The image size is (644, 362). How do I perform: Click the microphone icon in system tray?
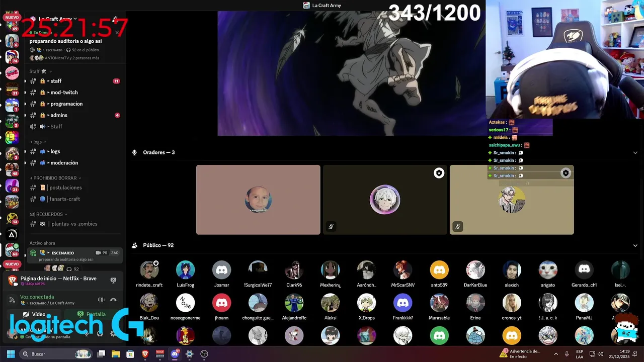[x=567, y=354]
